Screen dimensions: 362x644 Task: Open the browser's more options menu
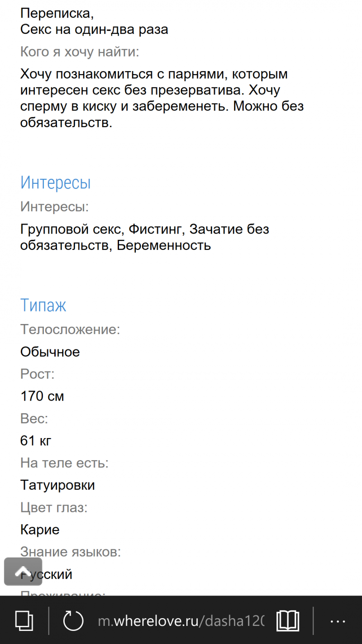click(338, 621)
